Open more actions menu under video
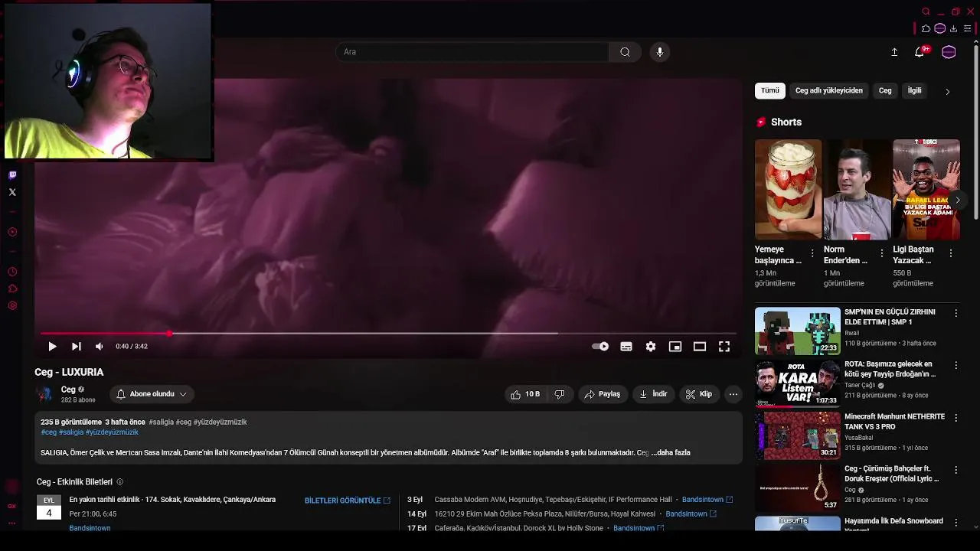980x551 pixels. coord(733,394)
